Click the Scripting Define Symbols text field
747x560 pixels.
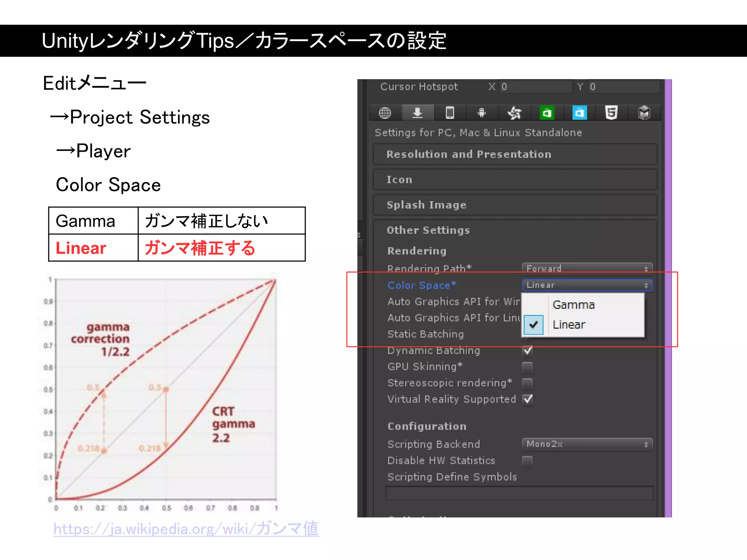tap(519, 493)
